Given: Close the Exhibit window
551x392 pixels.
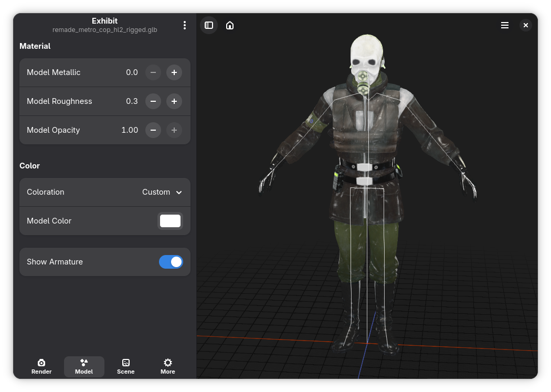Looking at the screenshot, I should 526,25.
